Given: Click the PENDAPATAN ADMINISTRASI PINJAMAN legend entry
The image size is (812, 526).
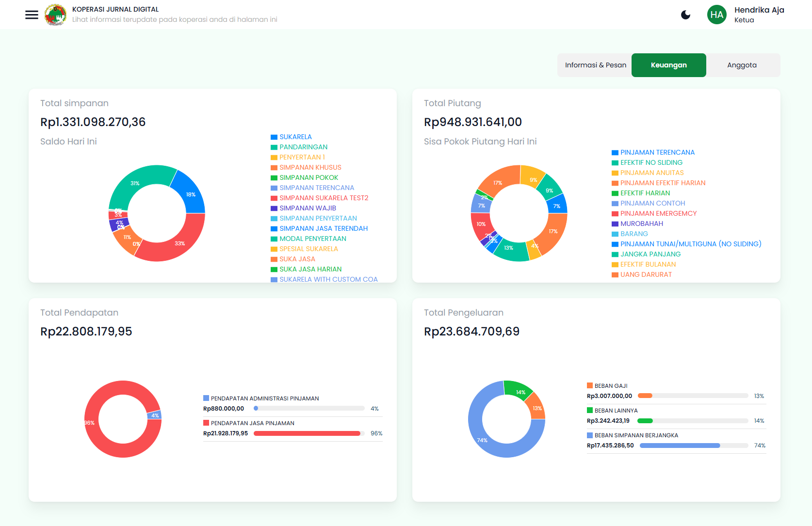Looking at the screenshot, I should (264, 398).
